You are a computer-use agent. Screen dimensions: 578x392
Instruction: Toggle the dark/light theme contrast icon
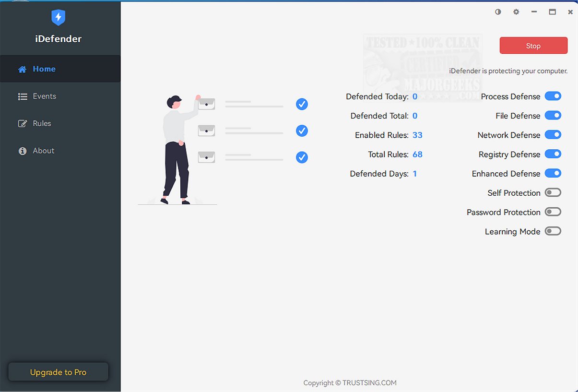(498, 12)
